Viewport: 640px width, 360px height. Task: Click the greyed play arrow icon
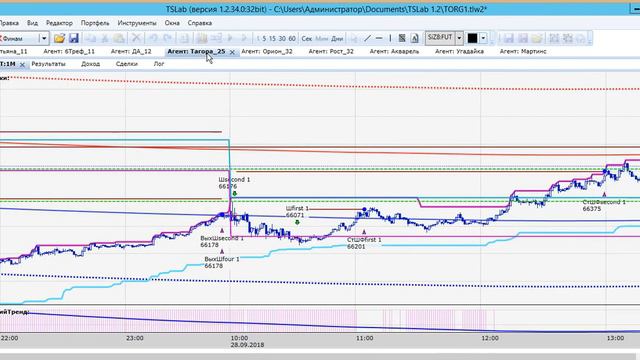click(230, 38)
